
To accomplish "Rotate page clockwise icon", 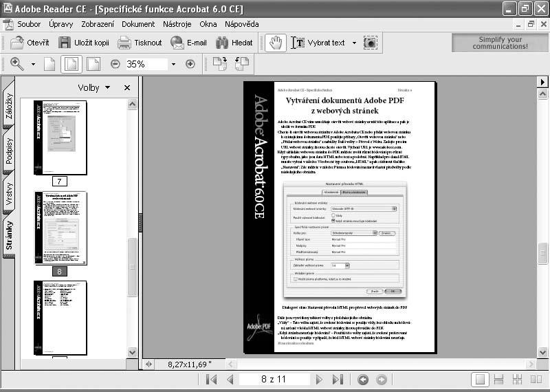I will (220, 64).
